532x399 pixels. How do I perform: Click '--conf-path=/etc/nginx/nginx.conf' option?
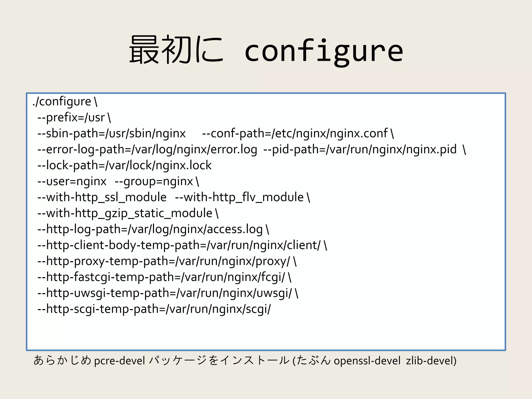[x=295, y=134]
